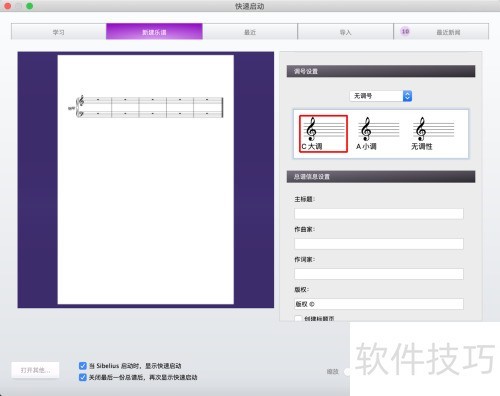Screen dimensions: 500x396
Task: Click the 调号设置 section header
Action: 381,71
